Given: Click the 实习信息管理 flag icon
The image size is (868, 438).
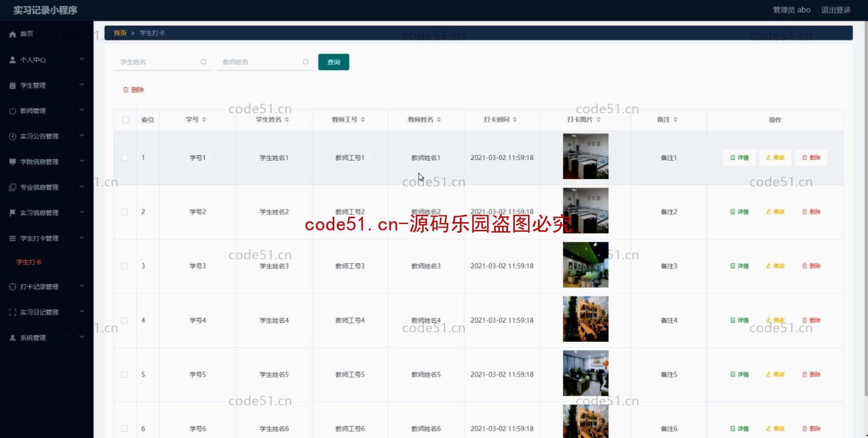Looking at the screenshot, I should tap(13, 212).
